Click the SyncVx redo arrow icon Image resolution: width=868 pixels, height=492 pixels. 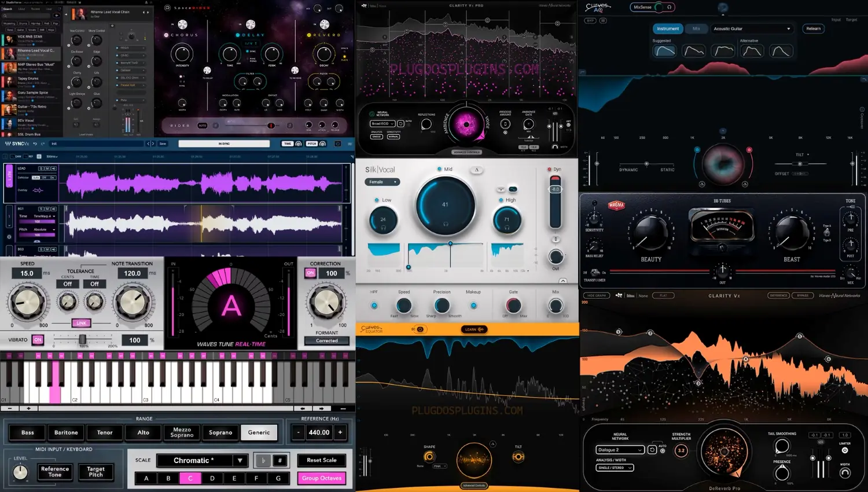tap(42, 144)
